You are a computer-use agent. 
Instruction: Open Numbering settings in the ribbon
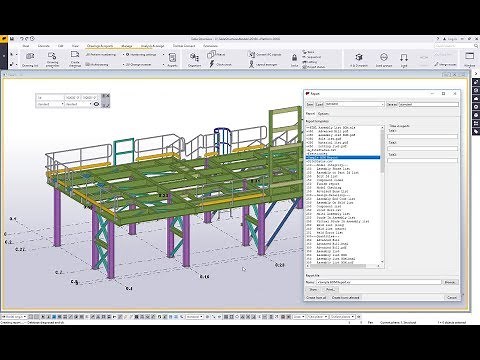click(x=140, y=54)
